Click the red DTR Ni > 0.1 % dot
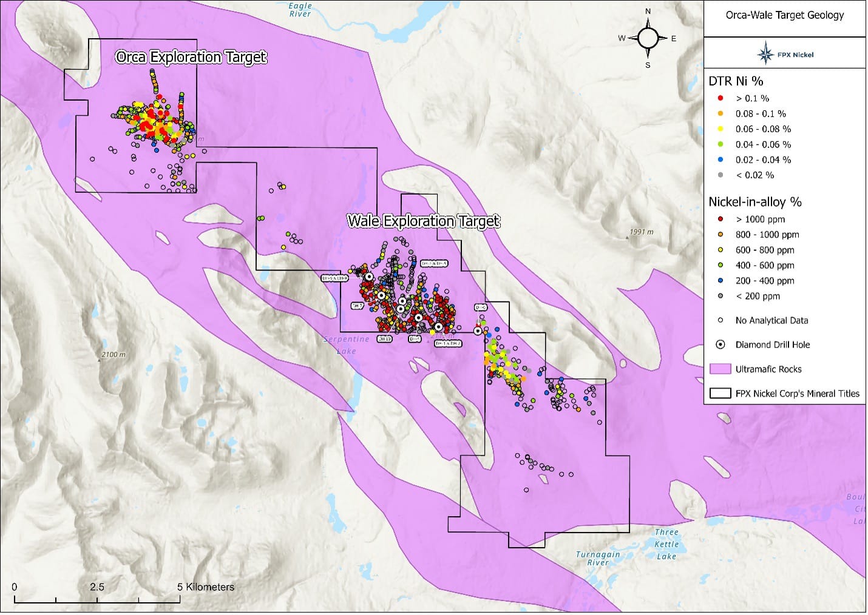The image size is (868, 615). (x=721, y=98)
